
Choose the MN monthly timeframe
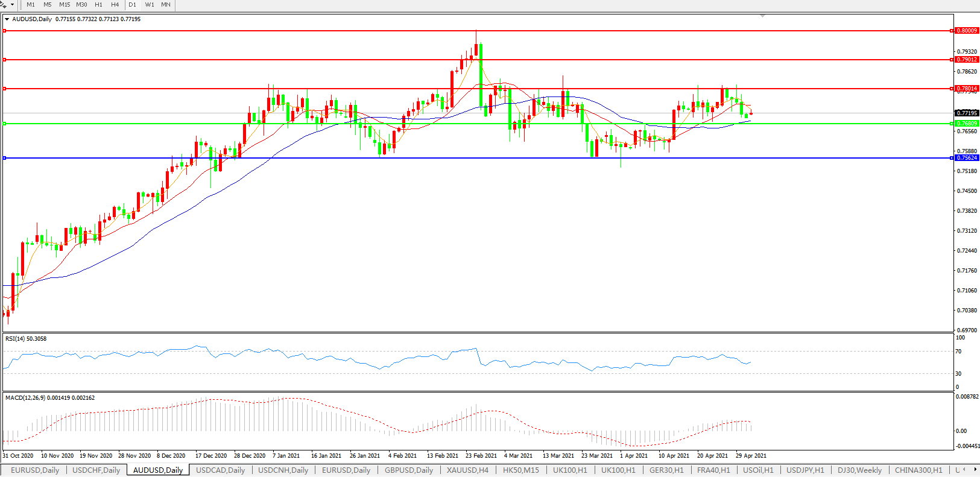pos(166,5)
